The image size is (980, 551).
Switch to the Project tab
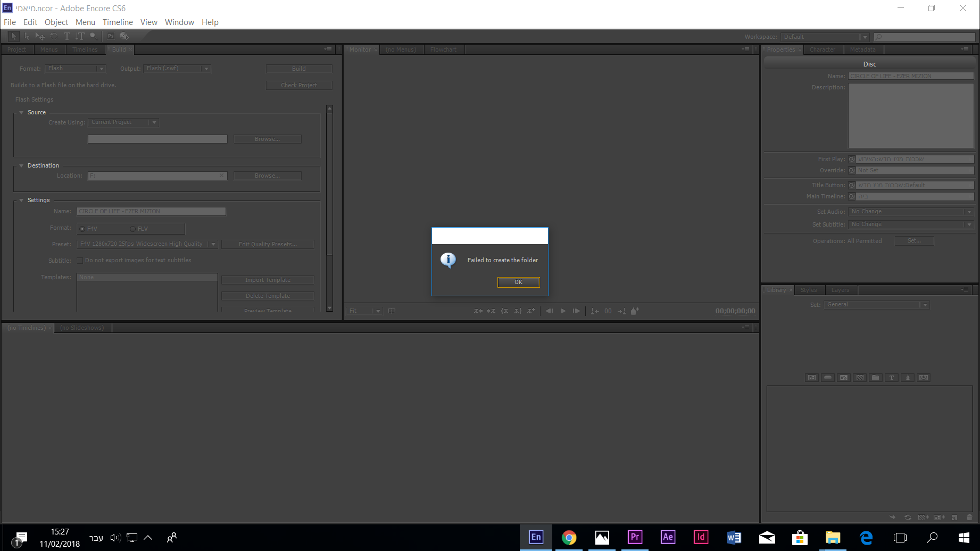point(17,49)
